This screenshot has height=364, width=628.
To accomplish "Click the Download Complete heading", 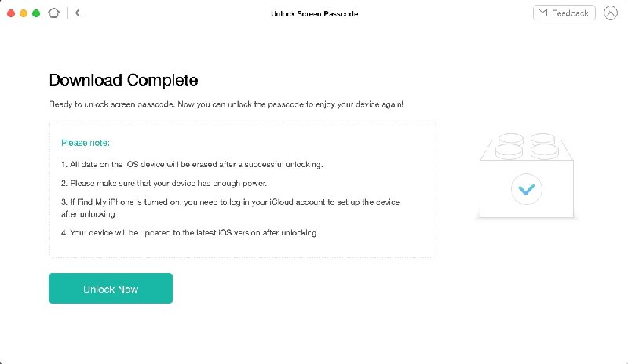I will 123,80.
